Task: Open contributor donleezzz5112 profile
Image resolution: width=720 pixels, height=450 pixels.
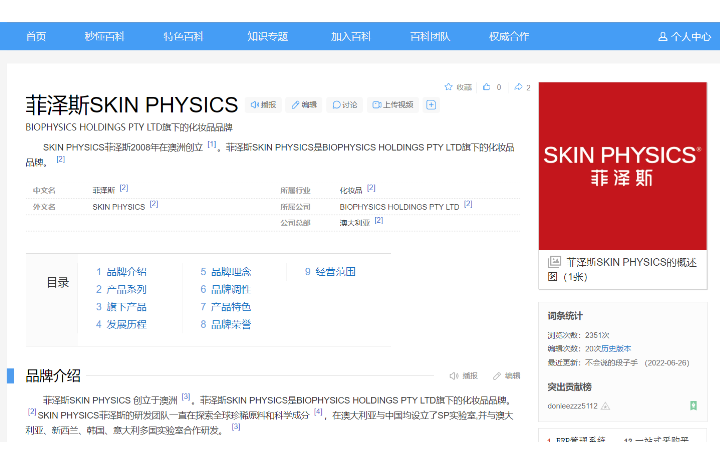Action: (x=573, y=406)
